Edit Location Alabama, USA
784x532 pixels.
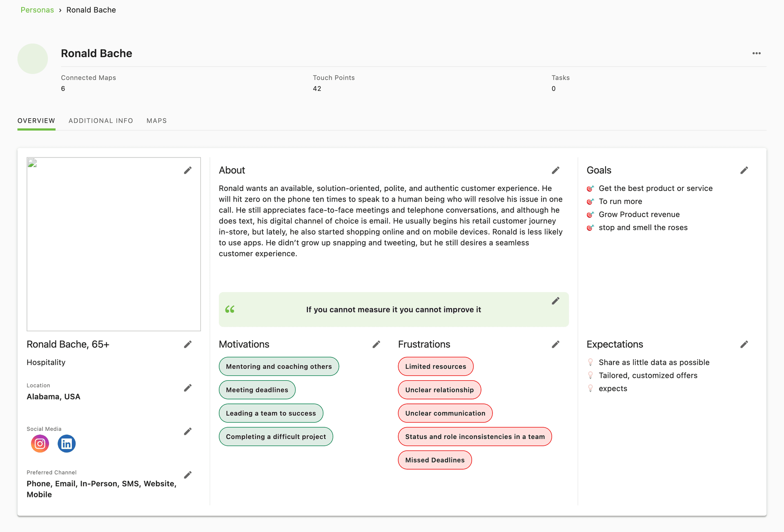click(x=187, y=388)
